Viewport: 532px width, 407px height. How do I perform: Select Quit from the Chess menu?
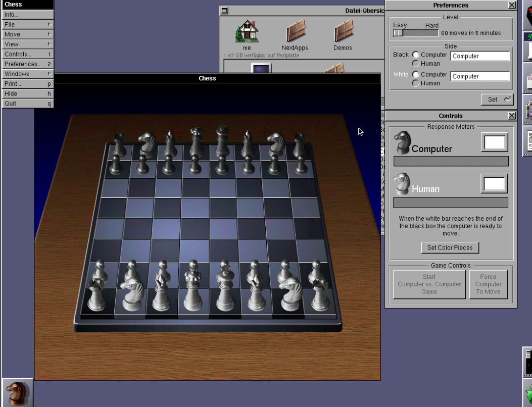[x=27, y=104]
